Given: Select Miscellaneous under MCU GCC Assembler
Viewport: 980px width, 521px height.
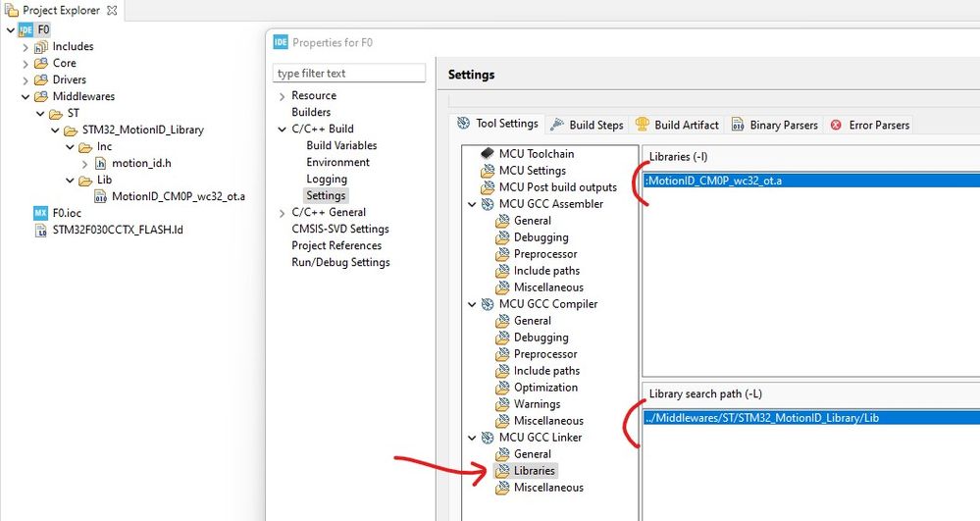Looking at the screenshot, I should [548, 287].
